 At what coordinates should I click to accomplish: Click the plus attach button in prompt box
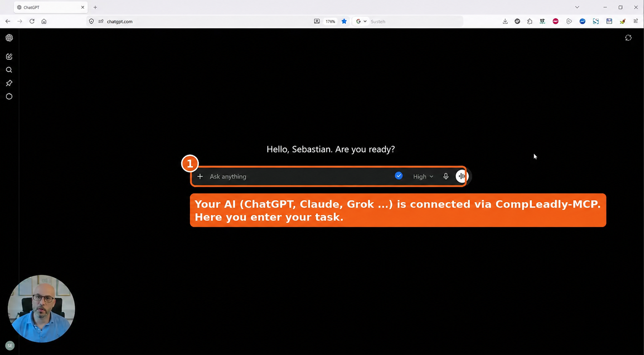click(200, 176)
